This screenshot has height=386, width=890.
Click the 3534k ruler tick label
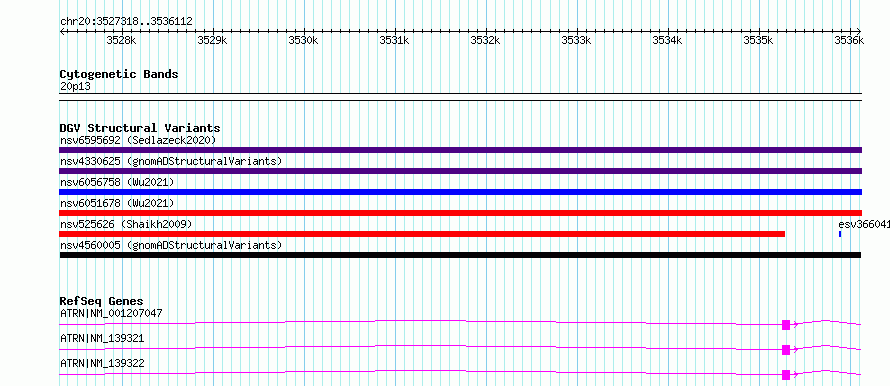pos(668,40)
